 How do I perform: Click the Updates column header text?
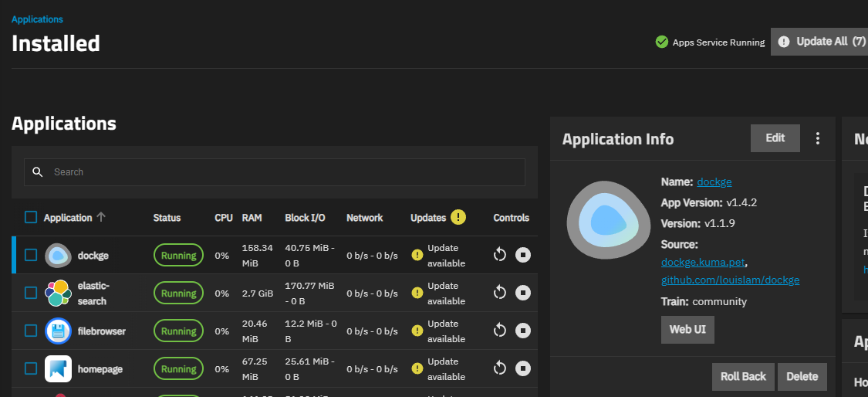pyautogui.click(x=428, y=217)
